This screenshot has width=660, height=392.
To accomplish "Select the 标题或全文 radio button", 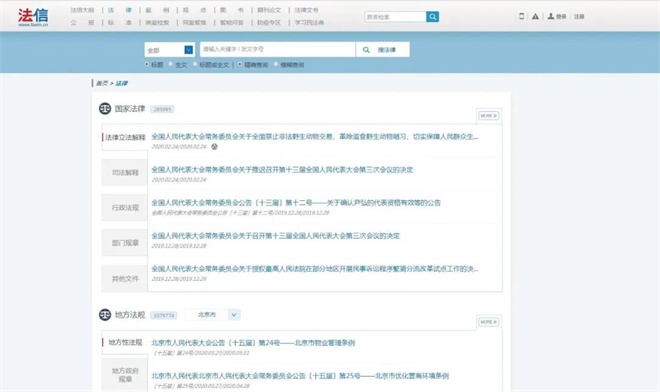I will [195, 64].
